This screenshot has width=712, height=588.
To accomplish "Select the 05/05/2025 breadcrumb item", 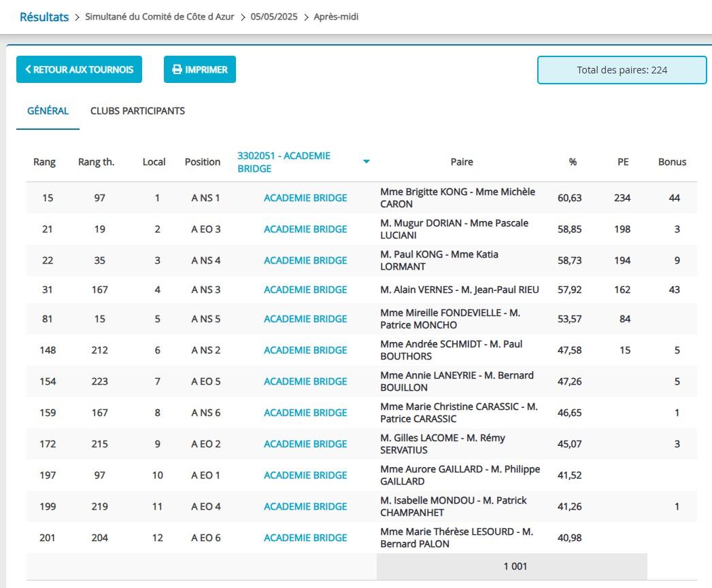I will point(274,17).
